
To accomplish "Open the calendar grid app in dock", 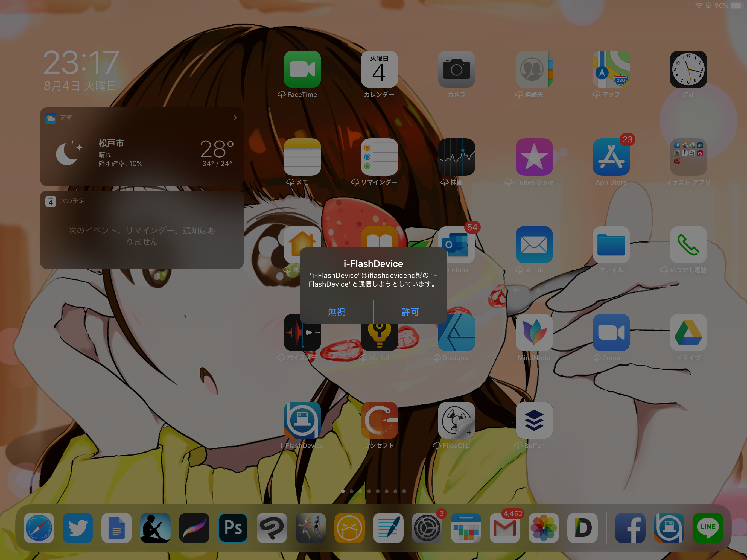I will [x=466, y=527].
